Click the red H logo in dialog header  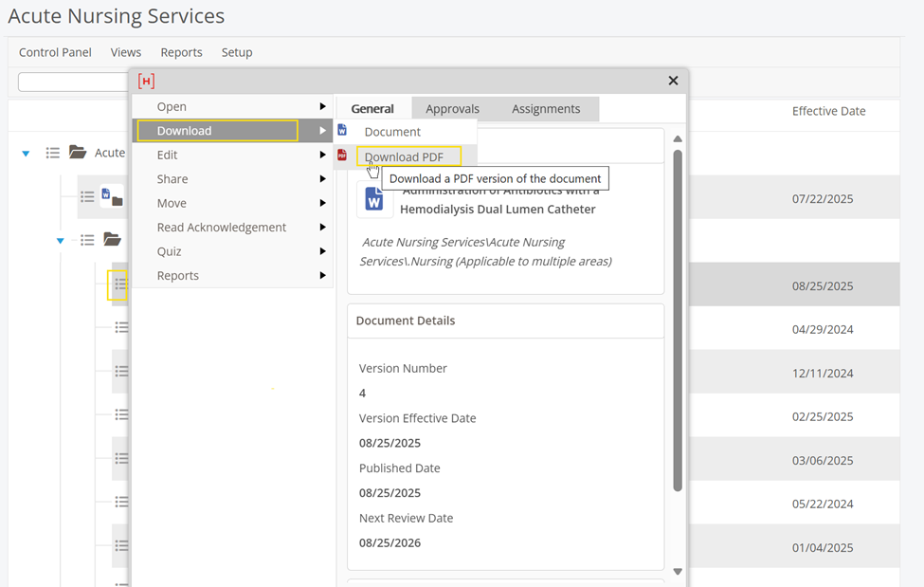146,82
